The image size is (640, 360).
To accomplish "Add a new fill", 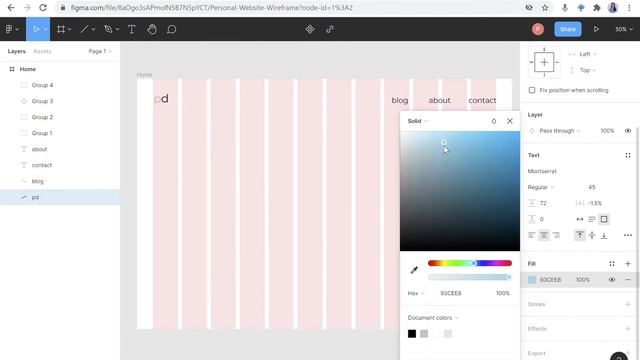I will 628,264.
